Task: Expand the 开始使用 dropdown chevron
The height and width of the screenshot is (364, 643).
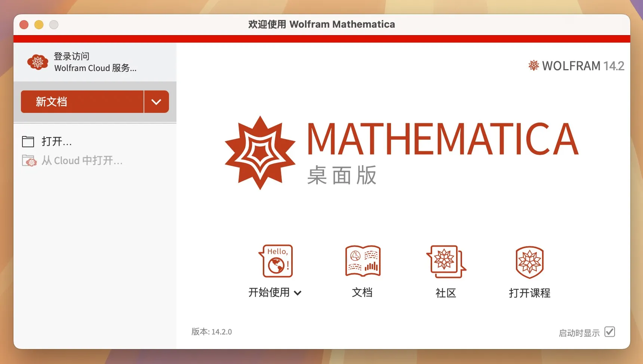Action: pos(298,293)
